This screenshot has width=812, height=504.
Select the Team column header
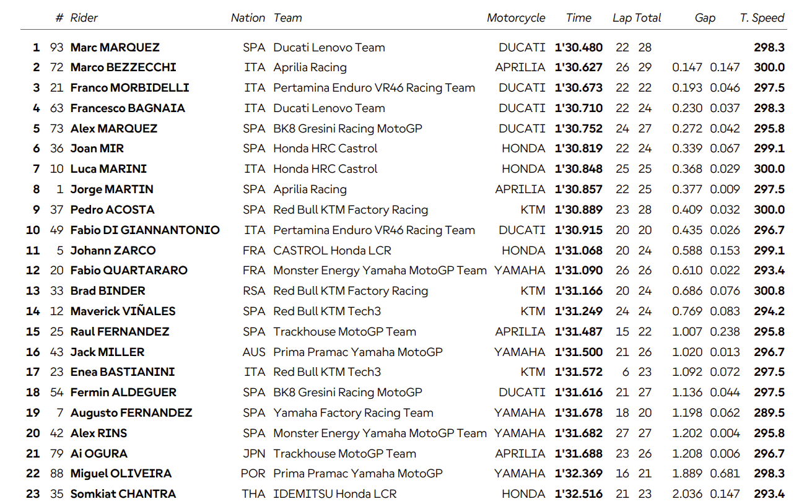(287, 18)
